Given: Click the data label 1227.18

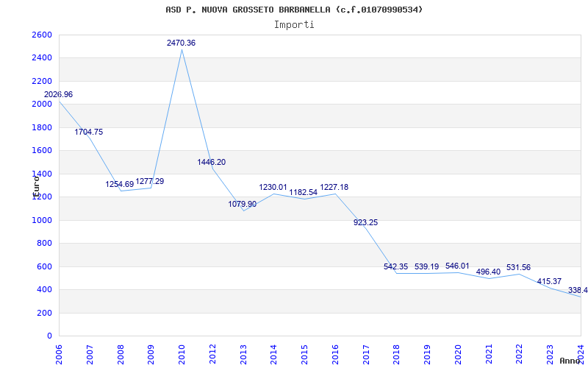Looking at the screenshot, I should [334, 187].
